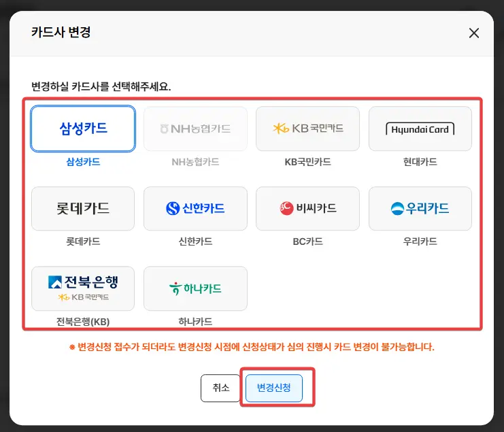Pick the 우리카드 logo card
Screen dimensions: 504x432
(420, 208)
